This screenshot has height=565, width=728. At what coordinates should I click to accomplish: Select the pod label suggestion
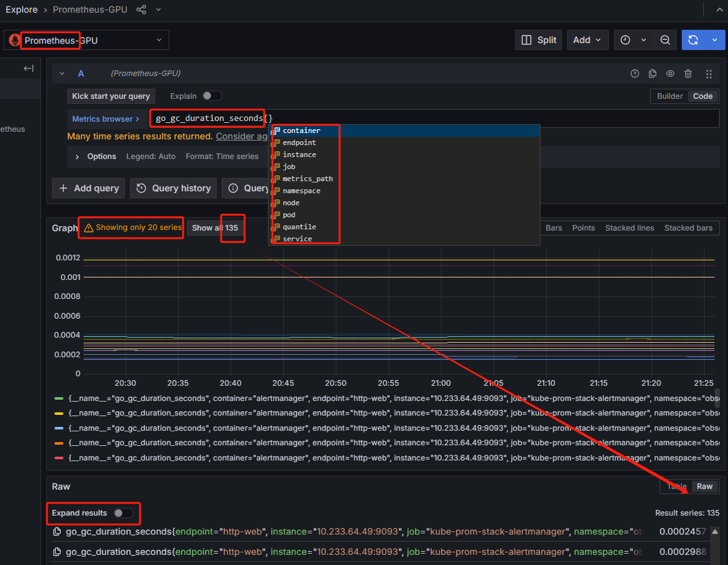(x=404, y=215)
